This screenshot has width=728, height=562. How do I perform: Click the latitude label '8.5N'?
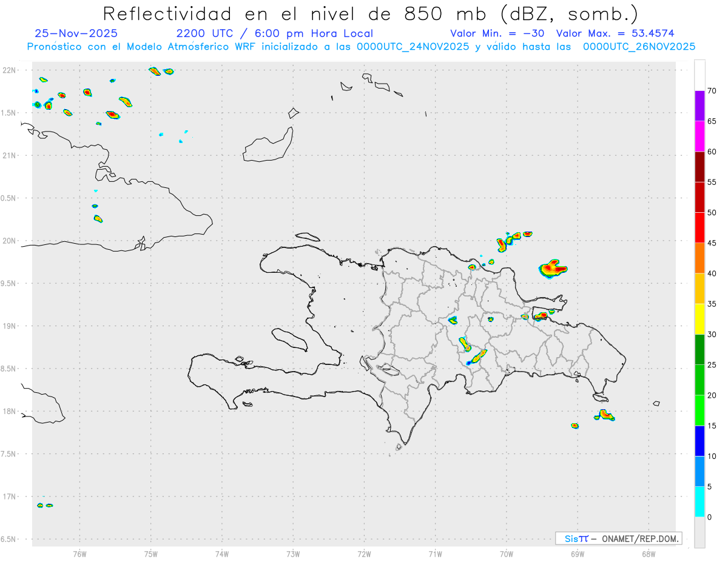click(8, 369)
